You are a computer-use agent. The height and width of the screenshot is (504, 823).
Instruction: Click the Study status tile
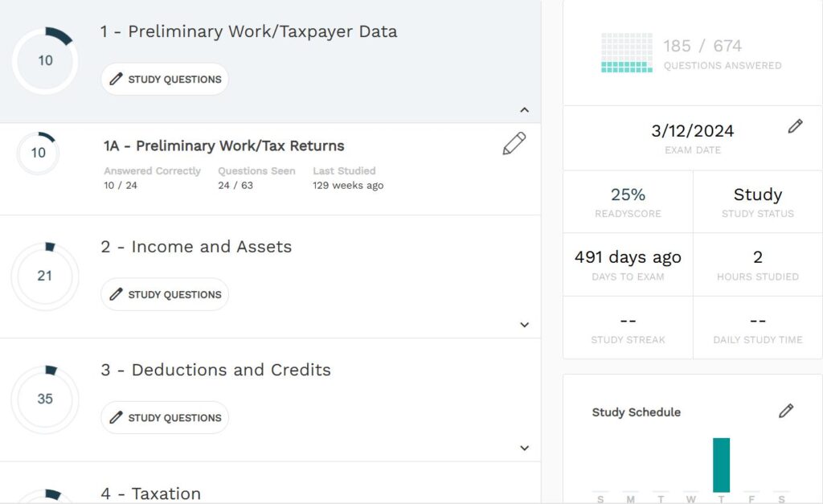point(757,202)
